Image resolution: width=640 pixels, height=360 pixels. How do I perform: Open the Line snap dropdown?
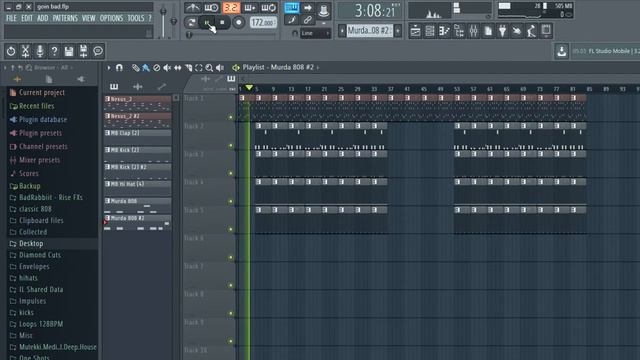(x=316, y=33)
